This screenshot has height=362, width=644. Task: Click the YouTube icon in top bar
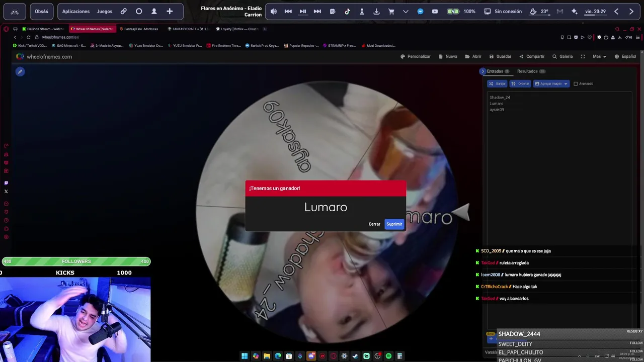click(435, 12)
